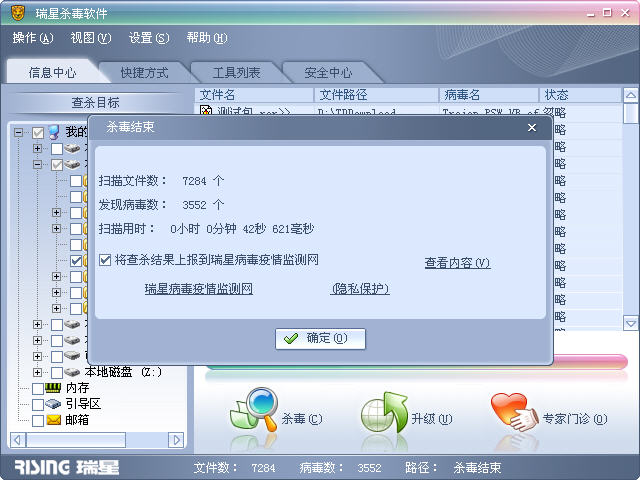Click the result list scroll up arrow
The height and width of the screenshot is (480, 640).
point(630,96)
